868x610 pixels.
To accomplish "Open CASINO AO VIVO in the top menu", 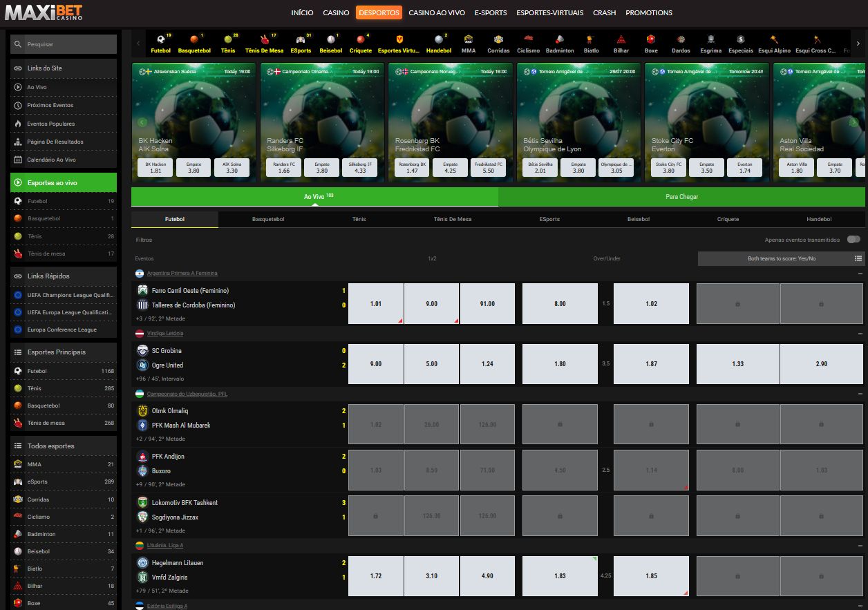I will [436, 12].
